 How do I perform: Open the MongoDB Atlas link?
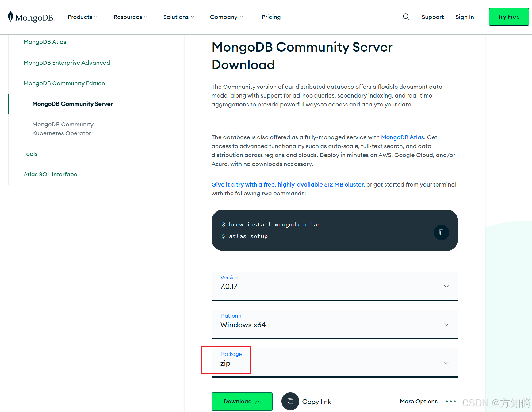click(403, 137)
